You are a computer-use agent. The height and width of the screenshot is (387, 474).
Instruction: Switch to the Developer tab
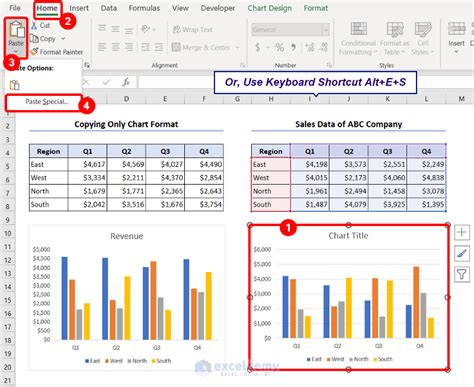tap(218, 8)
